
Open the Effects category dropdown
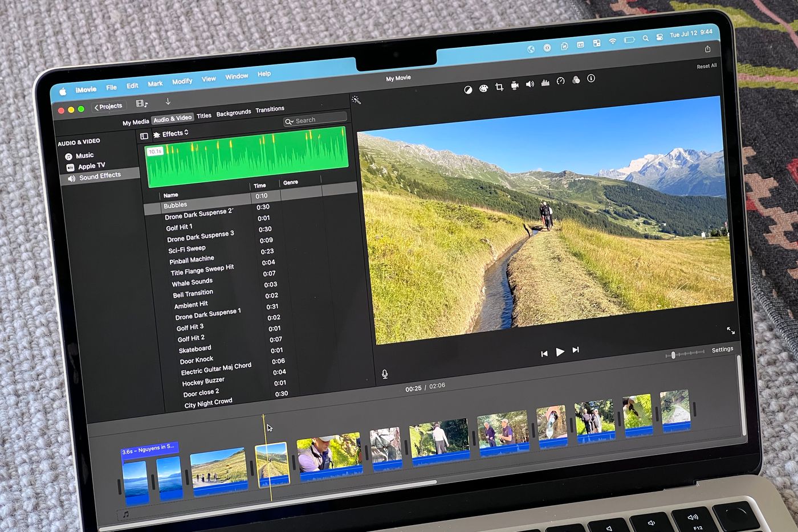point(171,134)
